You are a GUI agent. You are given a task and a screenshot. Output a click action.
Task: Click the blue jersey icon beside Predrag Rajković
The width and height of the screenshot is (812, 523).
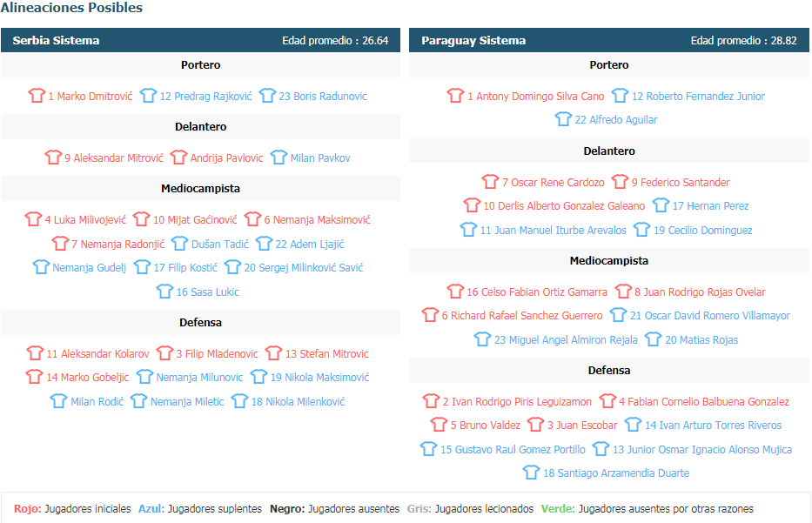click(x=148, y=96)
